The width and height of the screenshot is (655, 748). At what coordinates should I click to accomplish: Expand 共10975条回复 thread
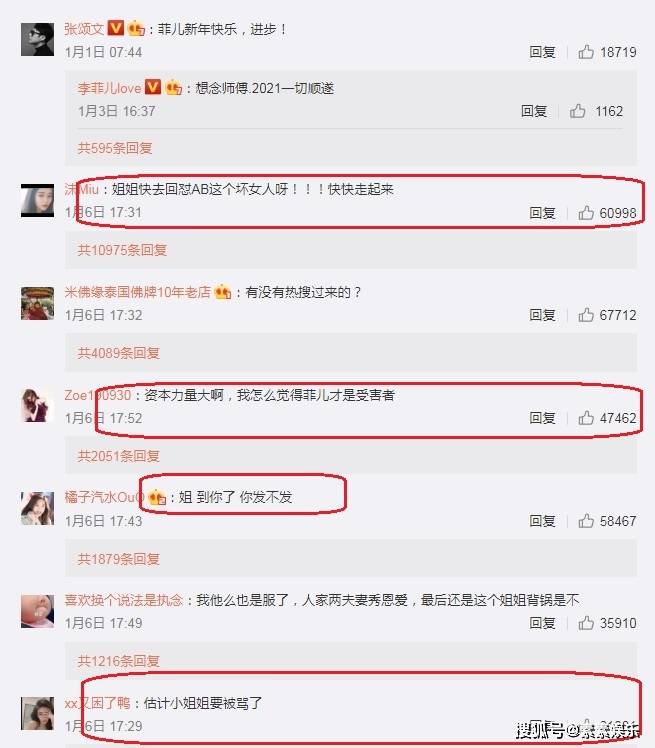(x=122, y=249)
